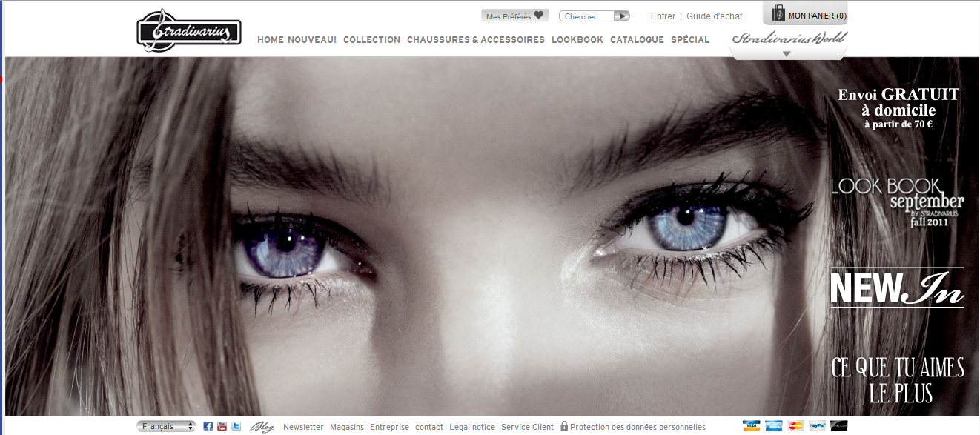980x435 pixels.
Task: Open Chaussures & Accessoires menu
Action: click(475, 40)
